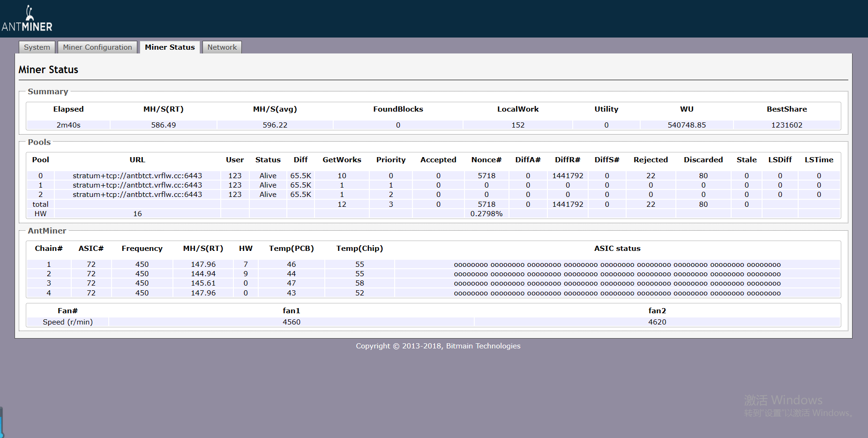The width and height of the screenshot is (868, 438).
Task: Click the LSTime column header
Action: tap(819, 160)
